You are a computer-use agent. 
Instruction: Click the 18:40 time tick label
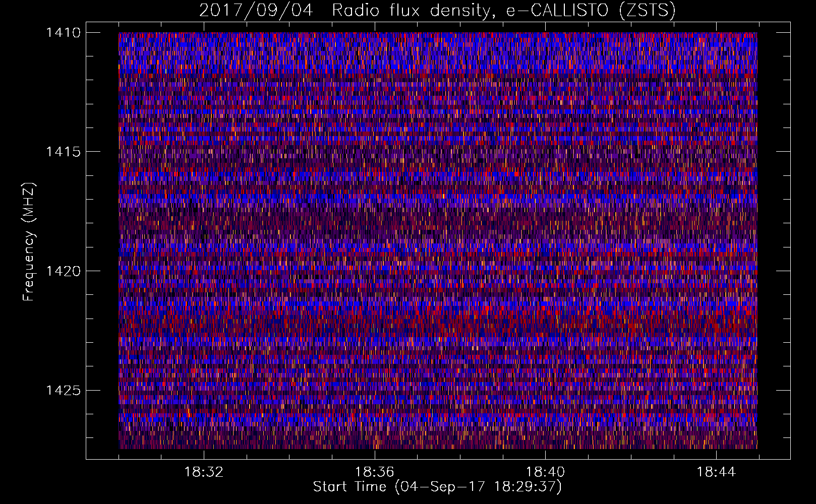point(545,472)
